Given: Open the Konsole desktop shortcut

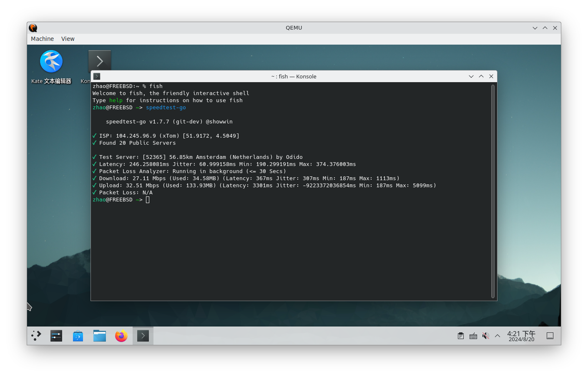Looking at the screenshot, I should (x=100, y=60).
